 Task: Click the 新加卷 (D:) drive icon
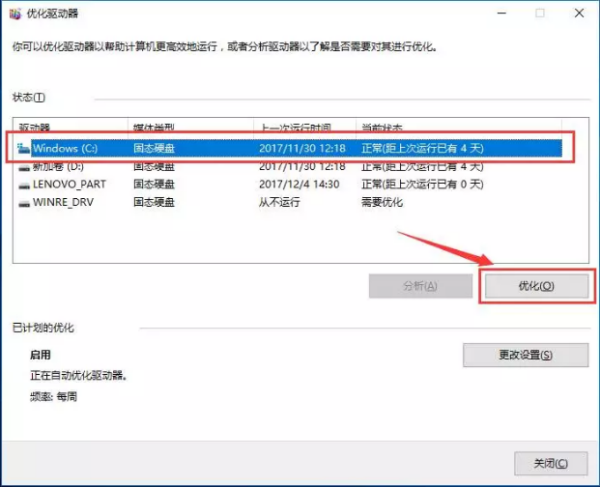click(24, 166)
